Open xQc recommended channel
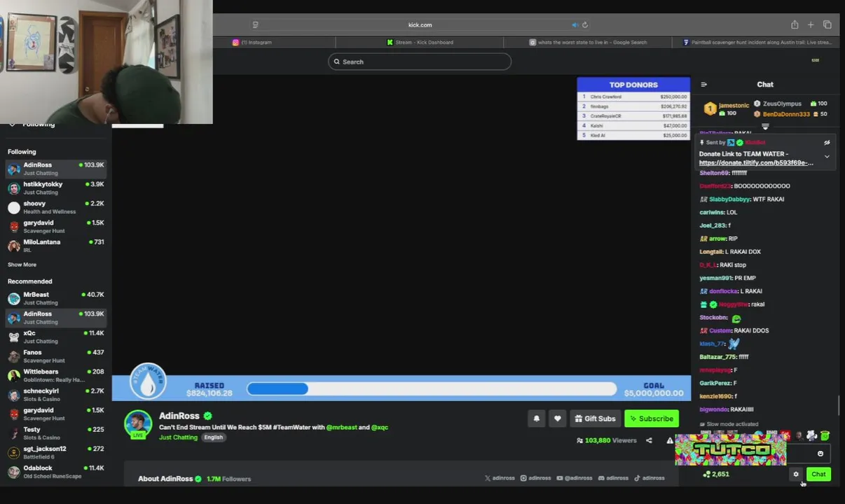The image size is (845, 504). (x=56, y=337)
